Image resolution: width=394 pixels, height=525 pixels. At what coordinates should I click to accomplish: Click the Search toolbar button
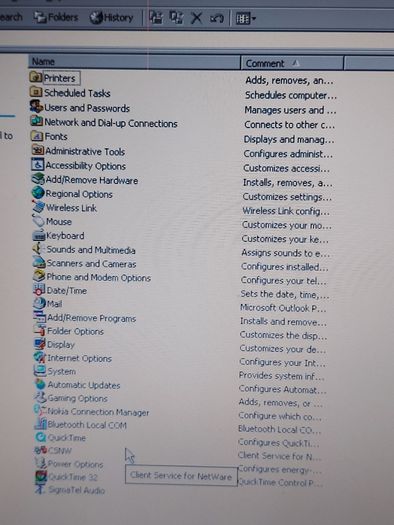(11, 17)
